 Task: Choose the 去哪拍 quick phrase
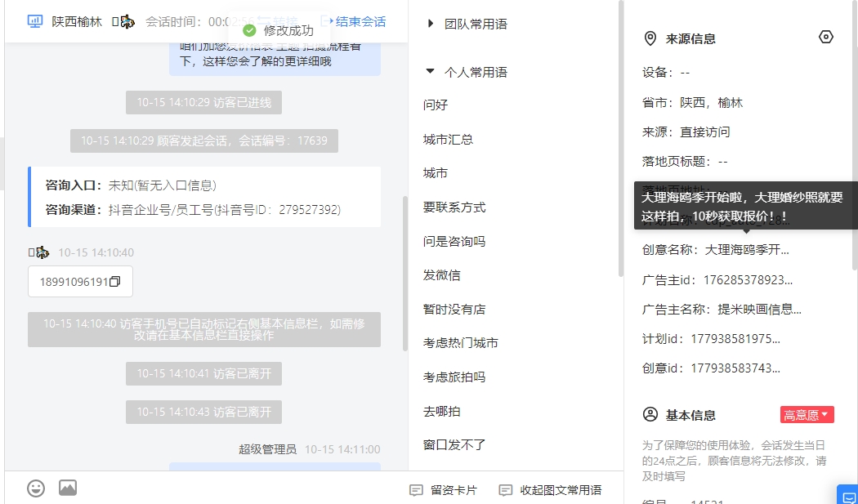coord(441,410)
